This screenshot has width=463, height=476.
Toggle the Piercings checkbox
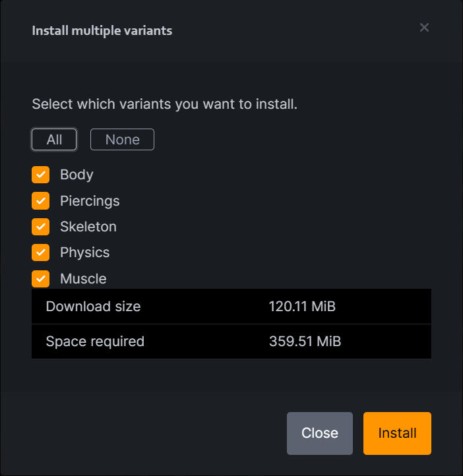point(41,200)
